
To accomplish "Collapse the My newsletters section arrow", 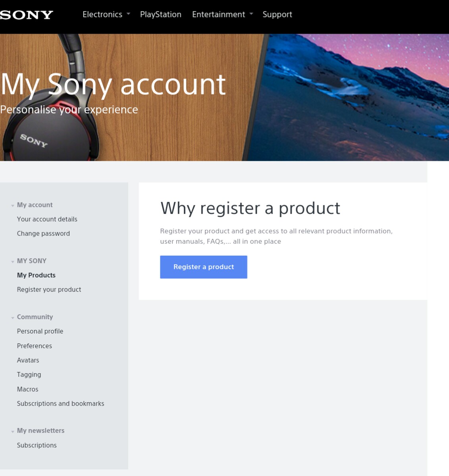I will (x=13, y=431).
